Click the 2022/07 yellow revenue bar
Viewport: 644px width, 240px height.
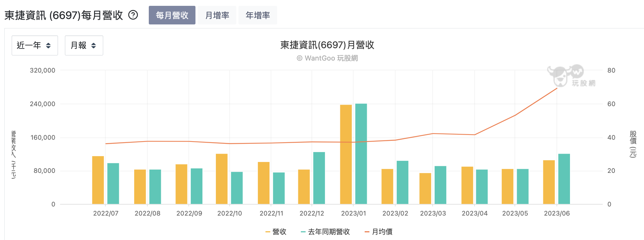98,180
